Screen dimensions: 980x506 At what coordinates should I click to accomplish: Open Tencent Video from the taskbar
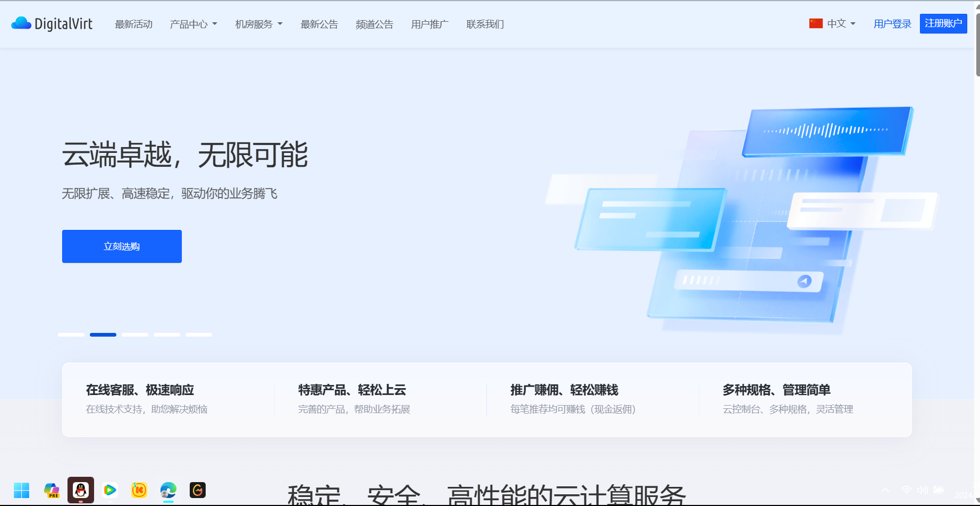110,490
